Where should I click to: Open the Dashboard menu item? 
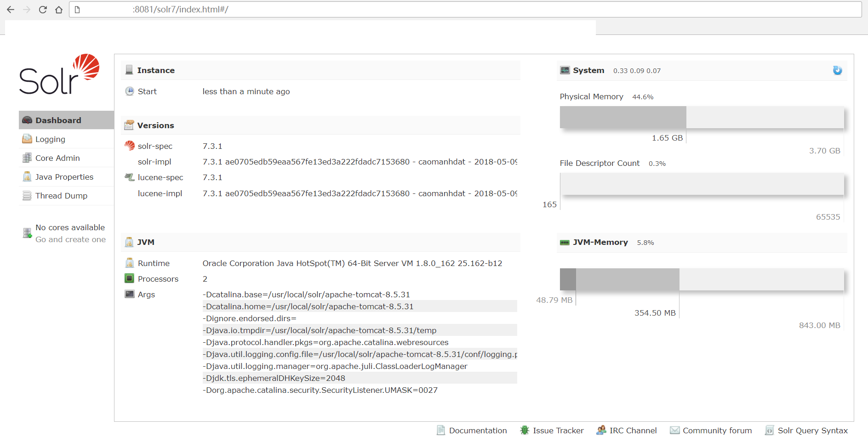point(66,120)
